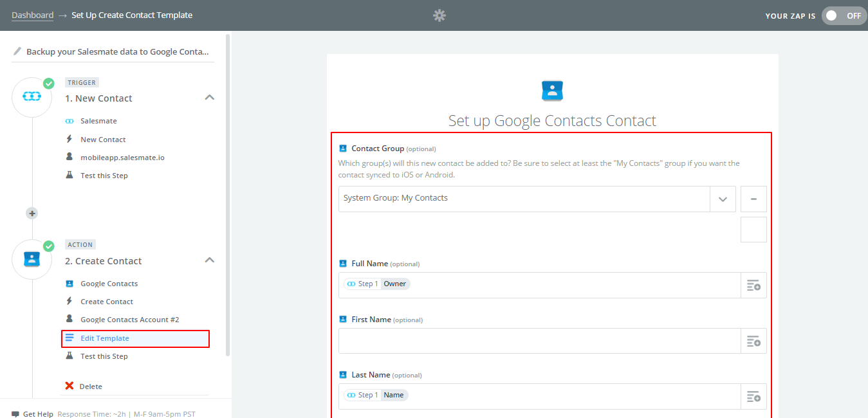Click the empty square button below the minus button
868x418 pixels.
pyautogui.click(x=753, y=230)
